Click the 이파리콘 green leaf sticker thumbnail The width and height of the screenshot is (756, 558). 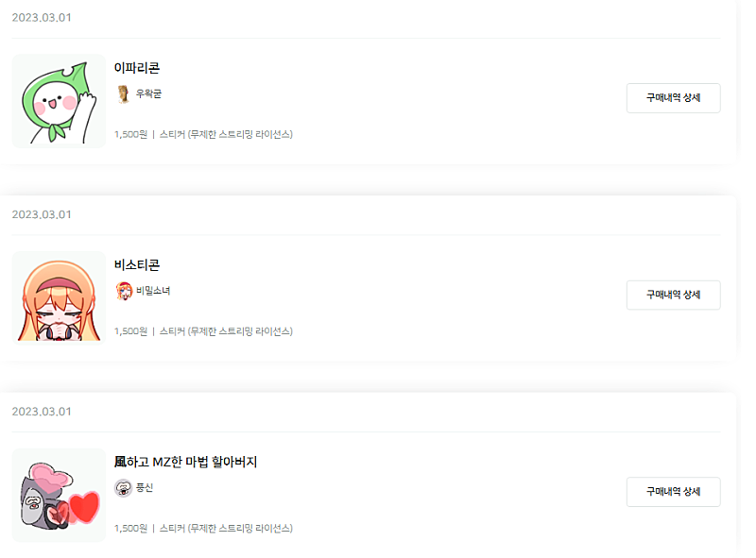(x=59, y=101)
